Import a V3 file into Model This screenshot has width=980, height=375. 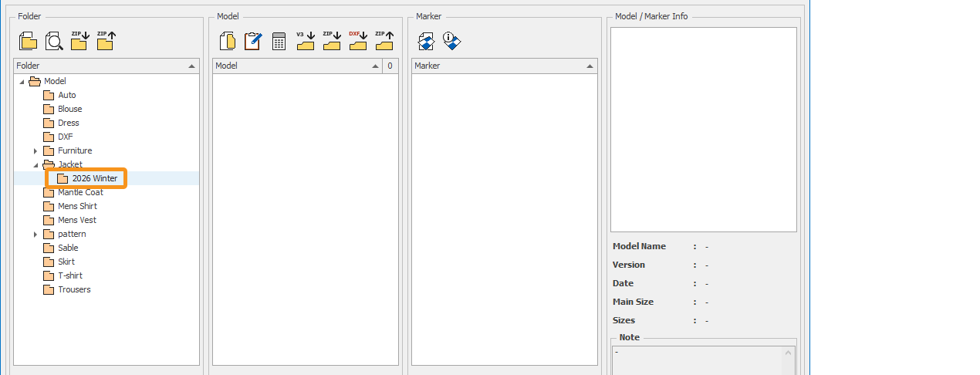pos(306,41)
